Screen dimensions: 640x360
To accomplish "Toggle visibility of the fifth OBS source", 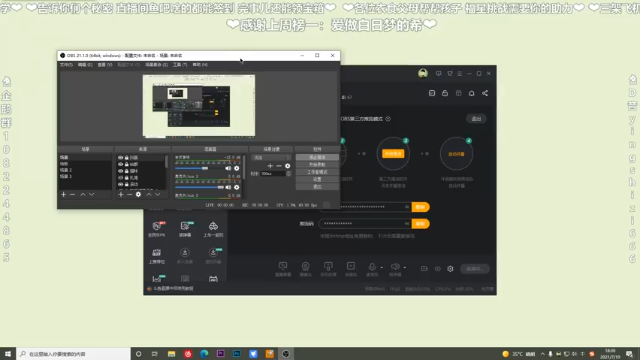I will click(120, 184).
